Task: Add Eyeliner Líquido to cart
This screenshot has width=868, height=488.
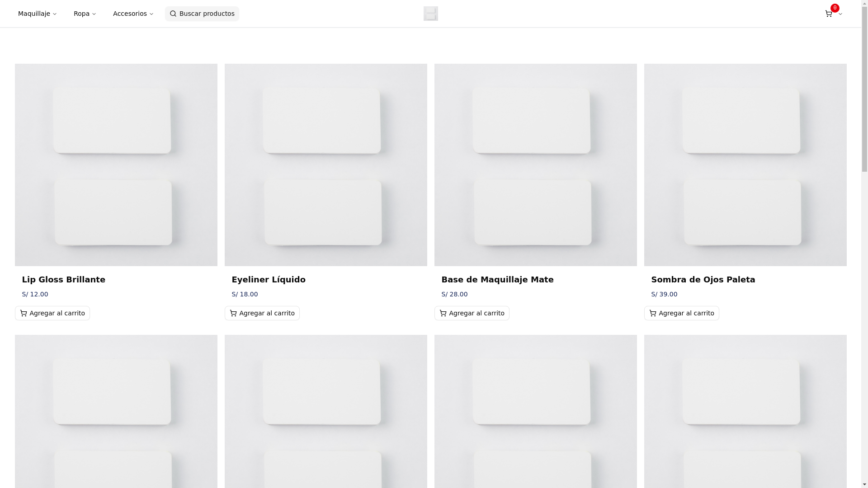Action: pyautogui.click(x=262, y=313)
